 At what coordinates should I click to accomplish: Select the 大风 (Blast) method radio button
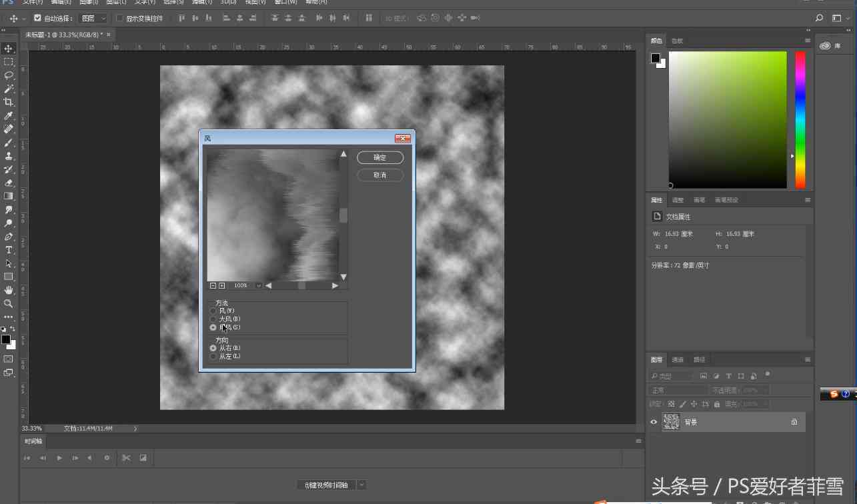click(x=213, y=319)
